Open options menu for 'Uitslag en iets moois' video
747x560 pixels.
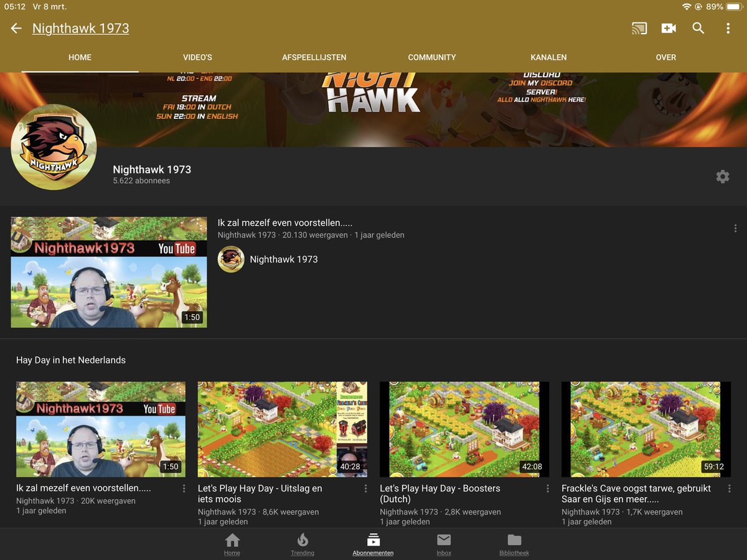point(365,488)
